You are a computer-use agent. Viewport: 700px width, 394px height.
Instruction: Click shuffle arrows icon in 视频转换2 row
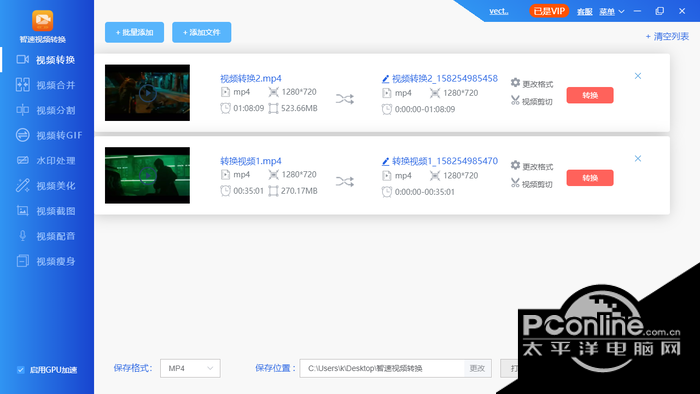[x=345, y=99]
